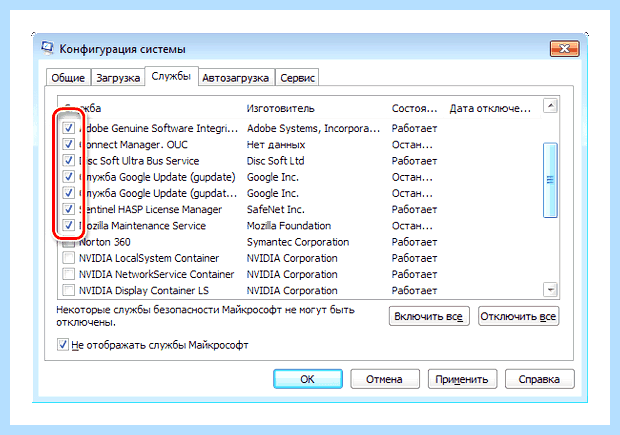Uncheck Mozilla Maintenance Service
Screen dimensions: 620x435
tap(68, 225)
